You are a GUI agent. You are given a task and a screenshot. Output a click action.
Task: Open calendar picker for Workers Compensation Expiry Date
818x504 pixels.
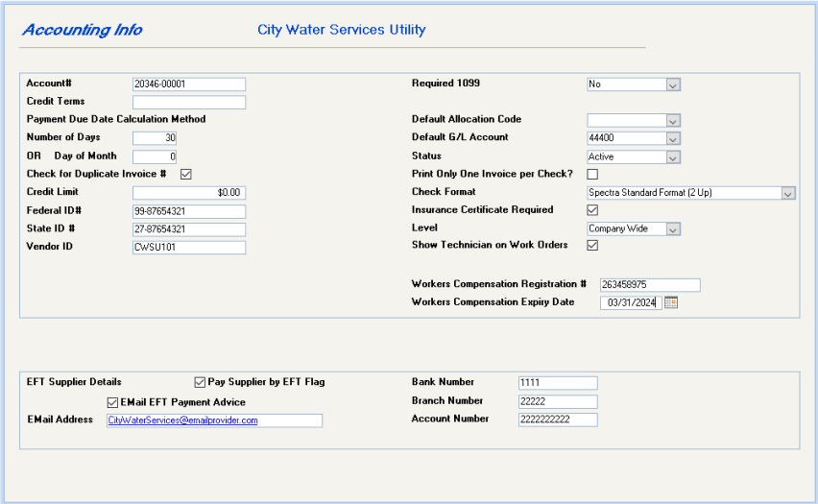671,302
